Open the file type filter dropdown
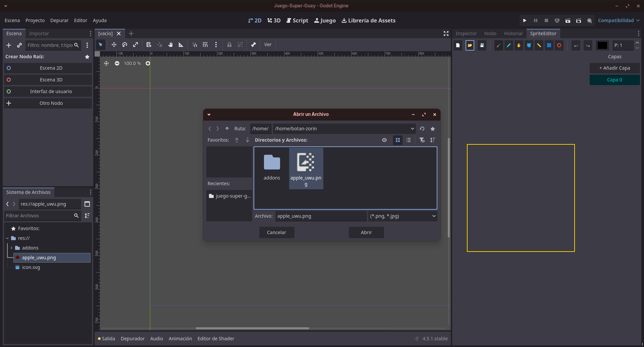Viewport: 644px width, 347px height. pyautogui.click(x=402, y=216)
